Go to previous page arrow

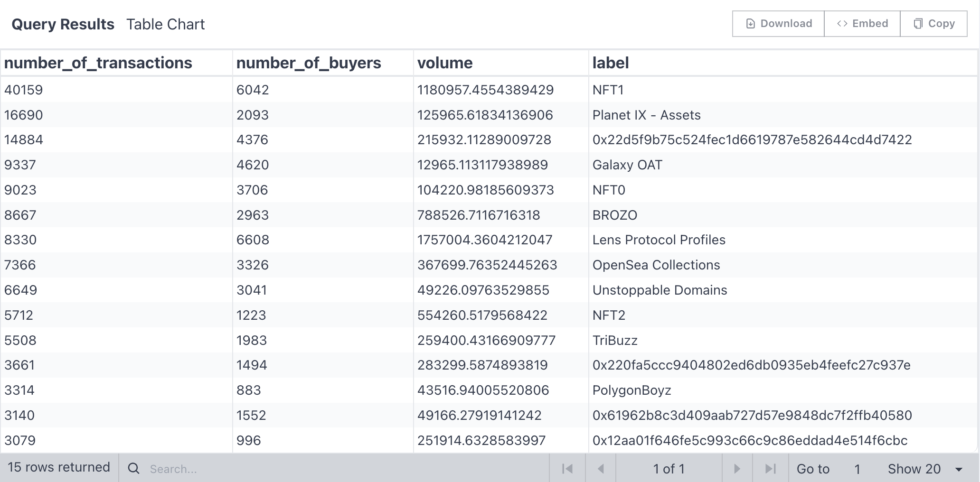(601, 469)
